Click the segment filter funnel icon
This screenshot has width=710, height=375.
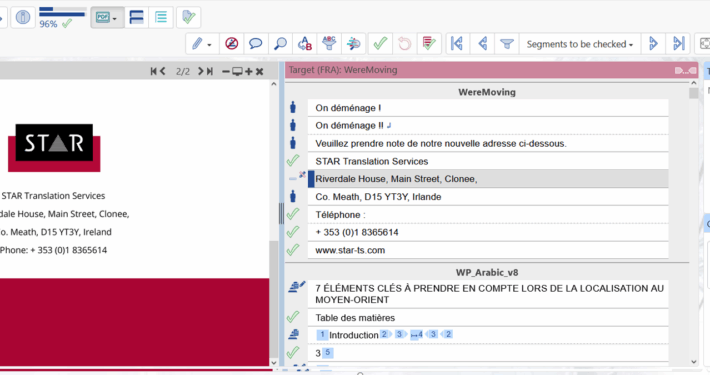[507, 44]
